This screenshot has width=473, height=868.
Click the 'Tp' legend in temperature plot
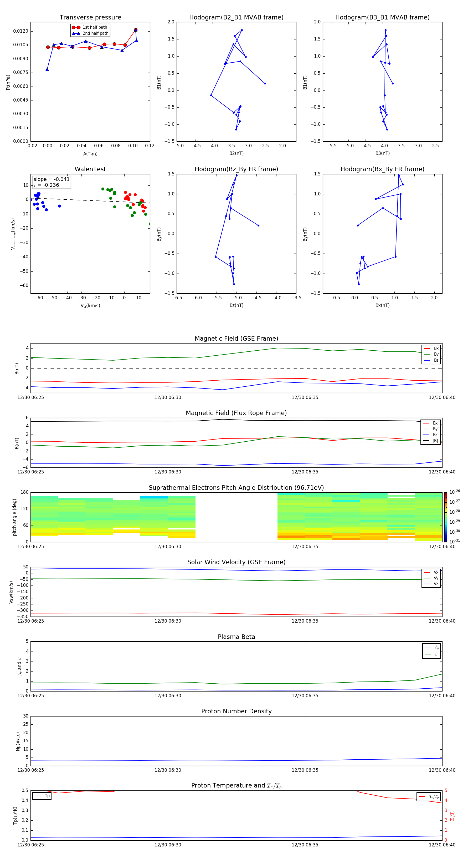pos(42,796)
